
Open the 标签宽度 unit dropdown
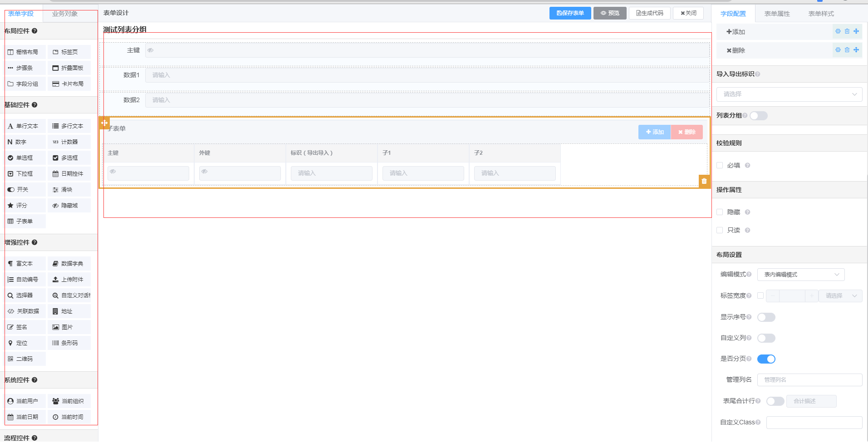pyautogui.click(x=840, y=296)
